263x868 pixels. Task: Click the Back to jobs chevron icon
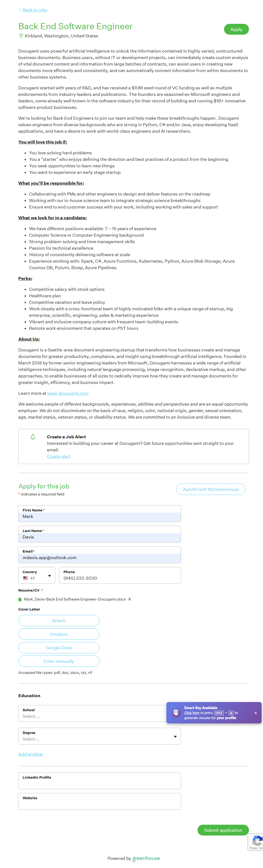tap(20, 10)
